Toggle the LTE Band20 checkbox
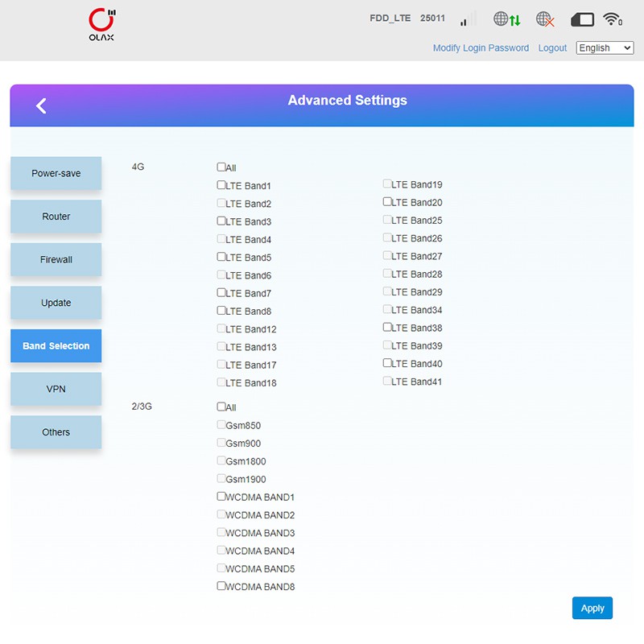Screen dimensions: 644x644 pyautogui.click(x=387, y=202)
